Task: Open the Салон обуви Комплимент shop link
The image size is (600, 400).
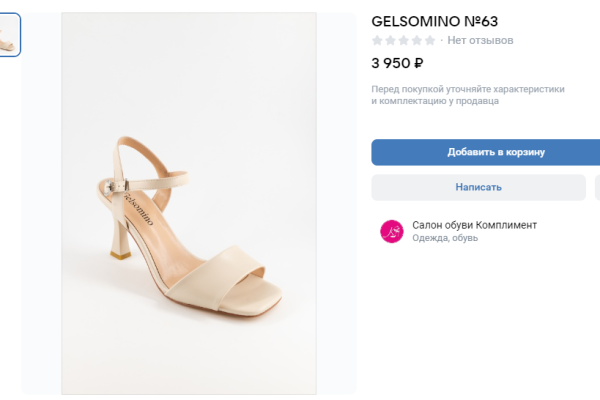Action: (x=474, y=225)
